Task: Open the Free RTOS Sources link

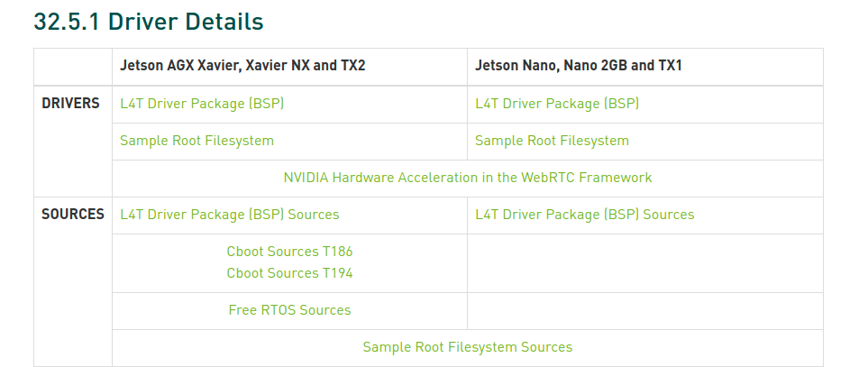Action: pos(289,310)
